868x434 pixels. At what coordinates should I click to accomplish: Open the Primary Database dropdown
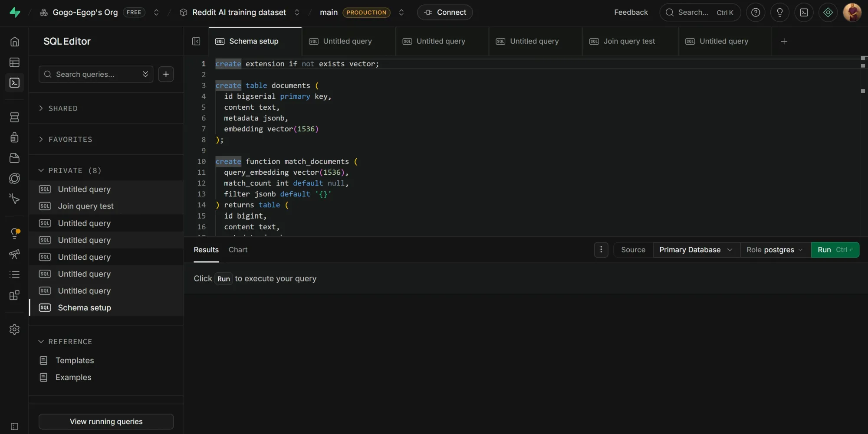696,250
